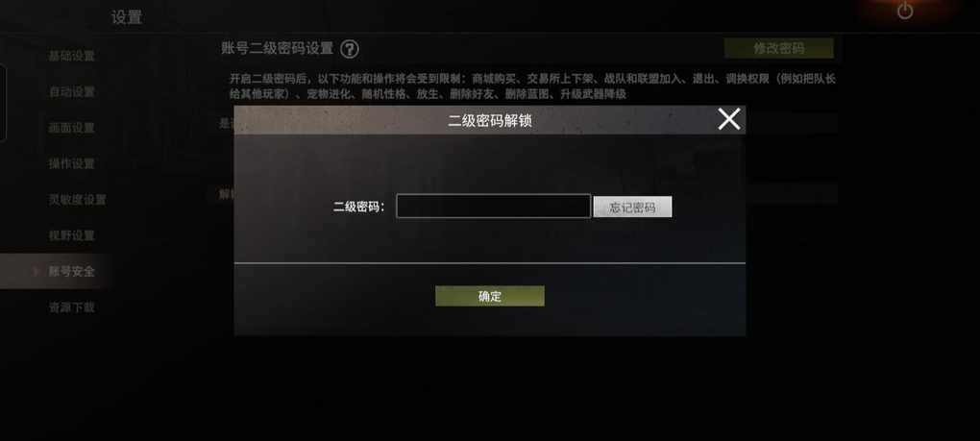Click the arrow marker beside 账号安全

tap(35, 271)
